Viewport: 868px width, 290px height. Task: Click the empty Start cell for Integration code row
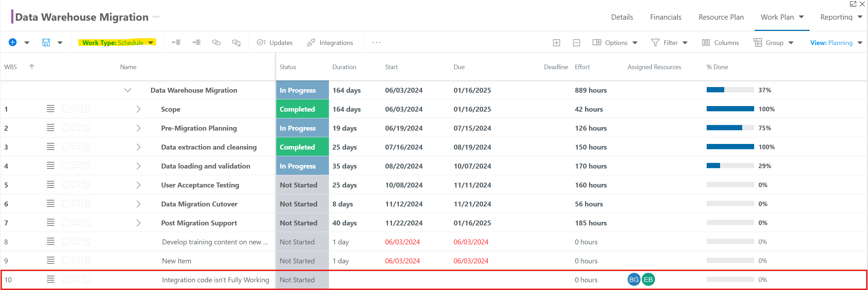tap(416, 280)
